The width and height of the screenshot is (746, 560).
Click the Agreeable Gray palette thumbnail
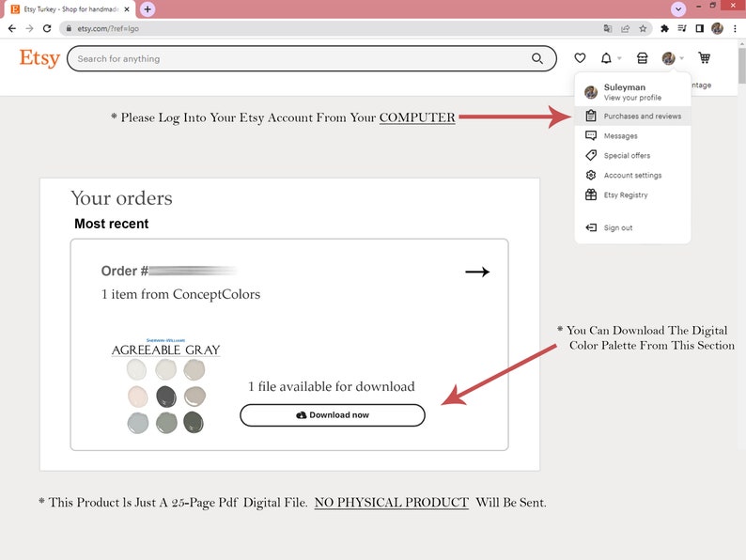click(166, 386)
